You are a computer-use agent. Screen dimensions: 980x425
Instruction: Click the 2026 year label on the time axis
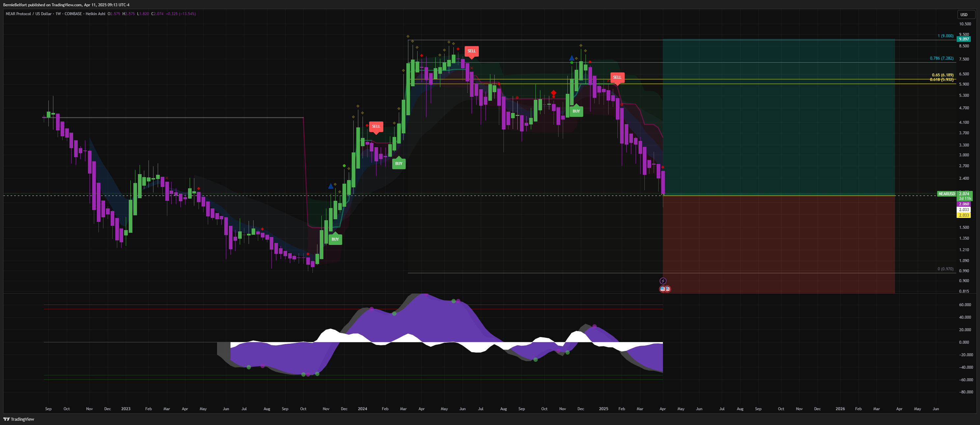[840, 409]
